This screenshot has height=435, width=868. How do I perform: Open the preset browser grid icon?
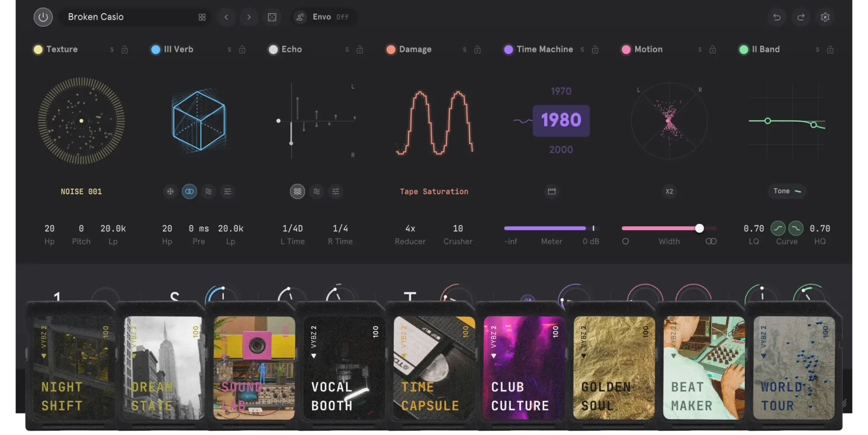coord(202,17)
